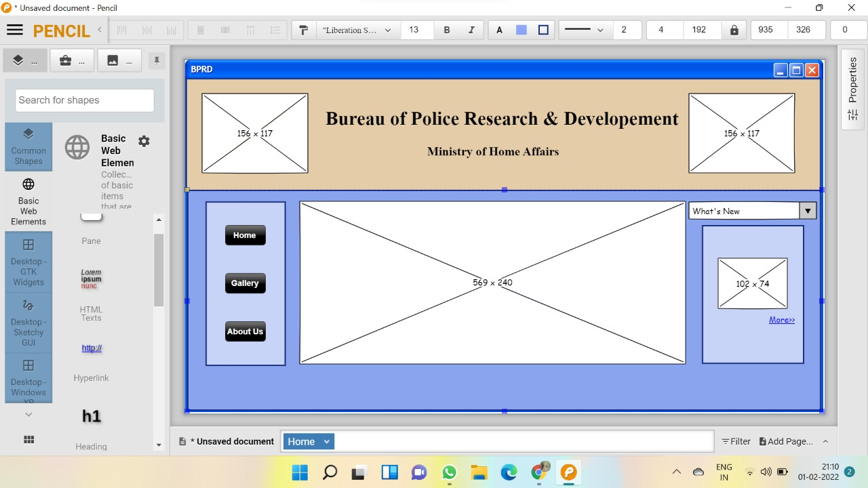Click the distribute horizontal spacing icon

250,30
